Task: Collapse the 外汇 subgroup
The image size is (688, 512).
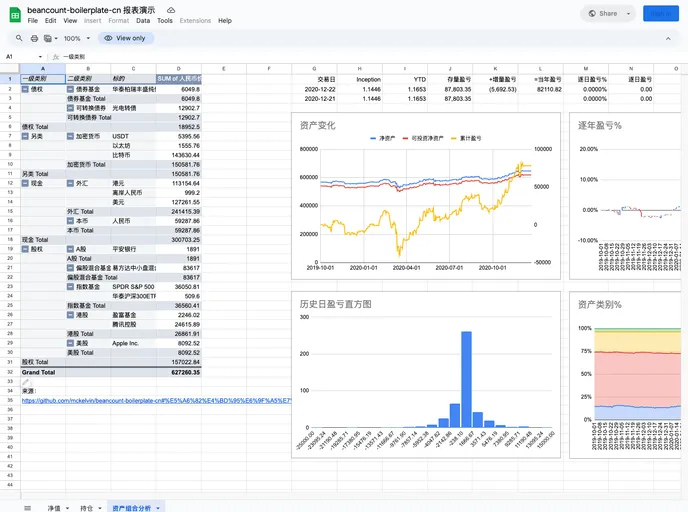Action: [70, 183]
